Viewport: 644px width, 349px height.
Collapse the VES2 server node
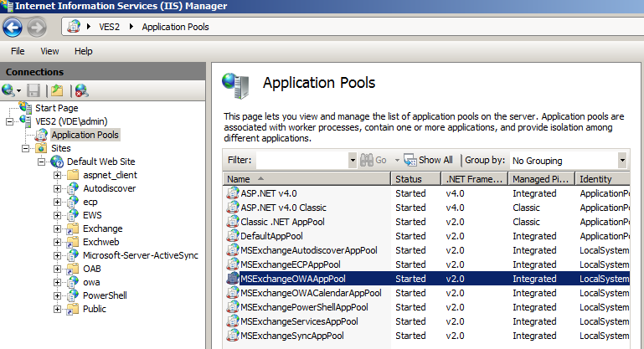pyautogui.click(x=9, y=121)
